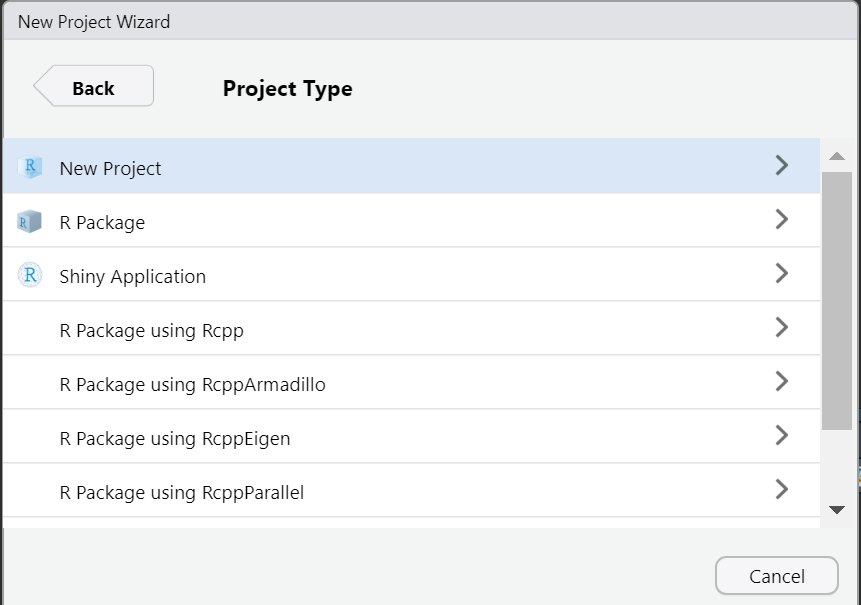
Task: Go back with the Back button
Action: click(93, 86)
